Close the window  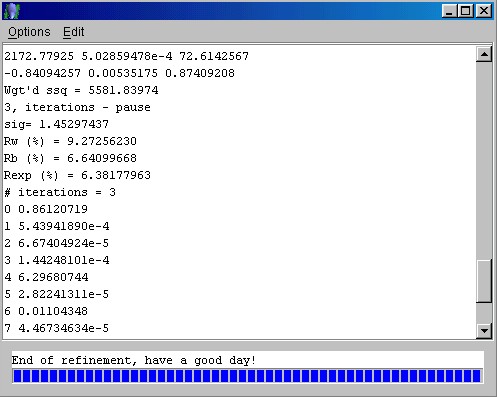click(483, 11)
